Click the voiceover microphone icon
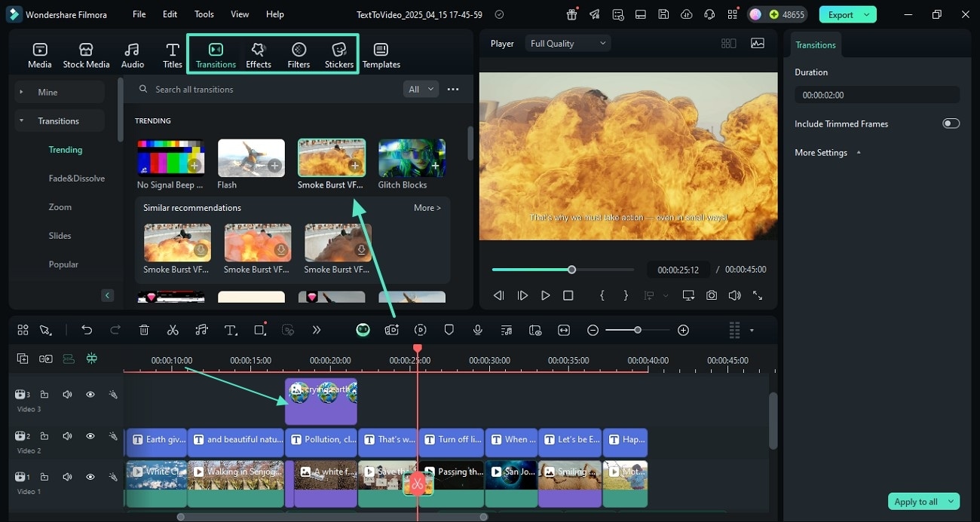The height and width of the screenshot is (522, 980). [x=478, y=330]
